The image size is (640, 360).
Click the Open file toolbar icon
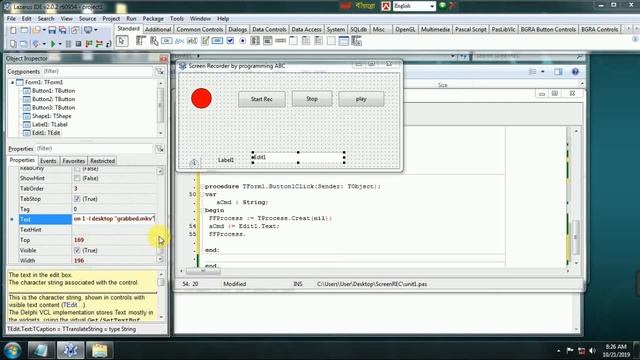click(36, 30)
